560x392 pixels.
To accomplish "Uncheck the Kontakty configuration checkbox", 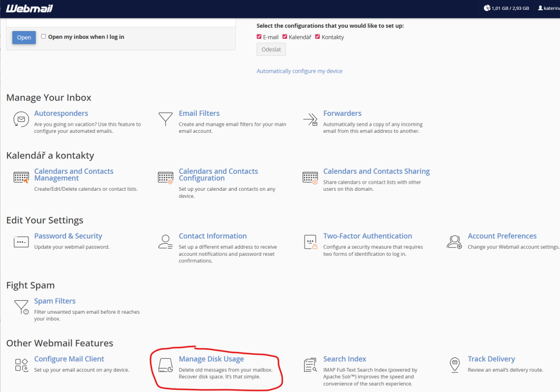I will [317, 37].
